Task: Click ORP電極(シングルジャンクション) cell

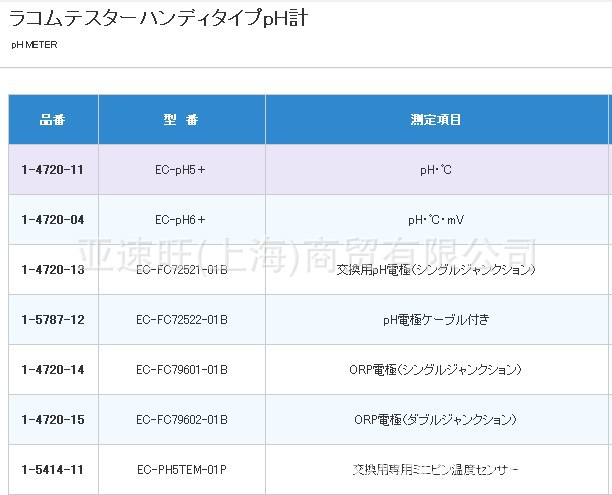Action: 436,370
